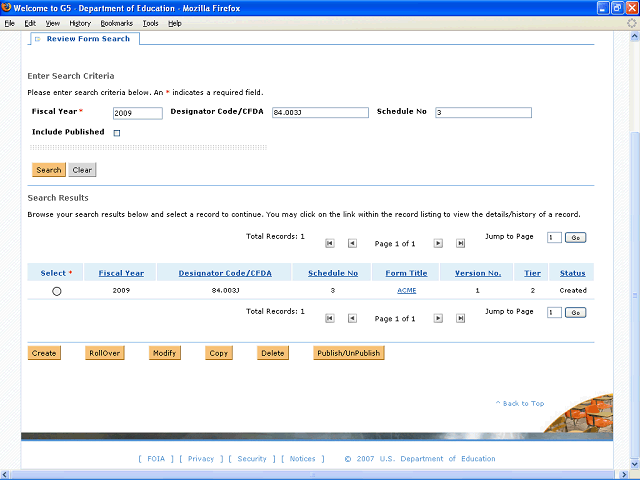
Task: Click Firefox icon in the title bar
Action: pos(7,8)
